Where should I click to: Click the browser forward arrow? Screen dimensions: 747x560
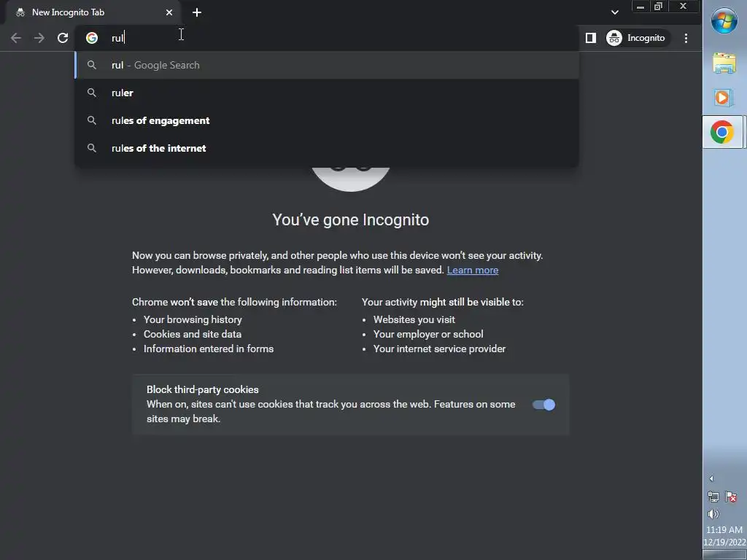pos(39,38)
